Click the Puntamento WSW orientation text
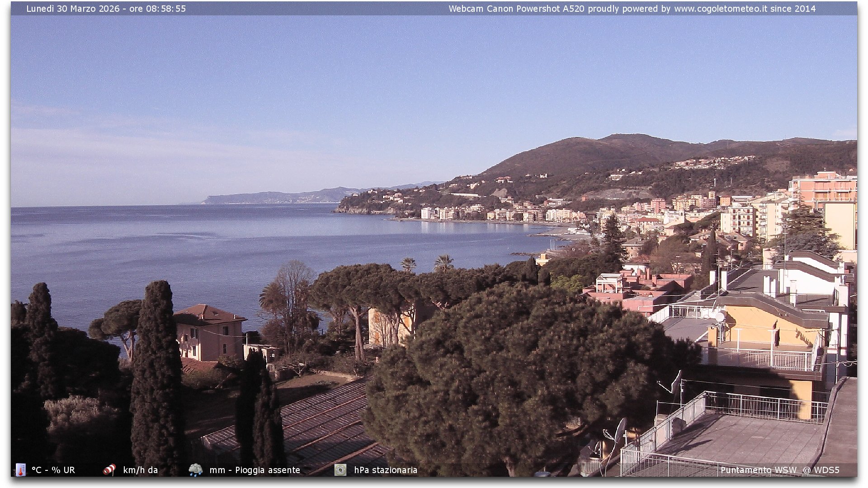 coord(758,470)
